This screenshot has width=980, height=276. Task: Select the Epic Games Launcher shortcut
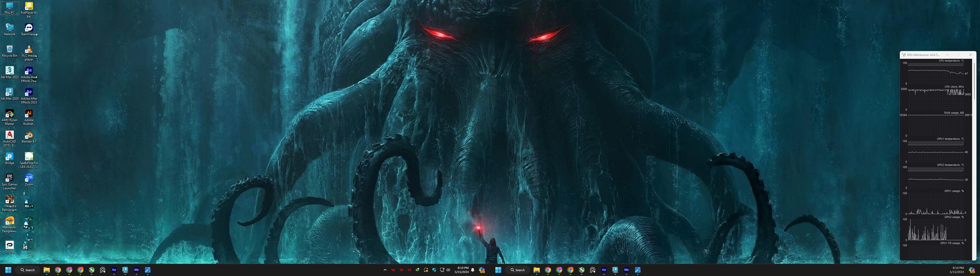pyautogui.click(x=9, y=182)
